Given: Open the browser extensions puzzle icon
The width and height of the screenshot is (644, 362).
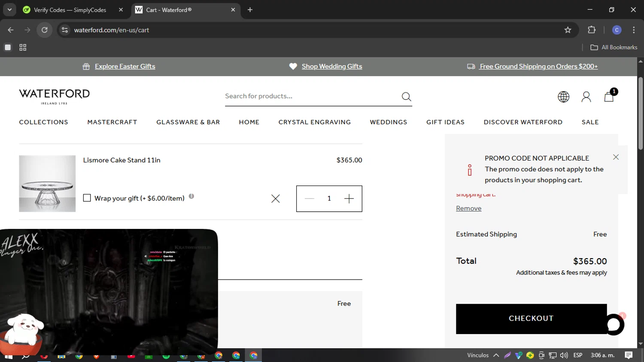Looking at the screenshot, I should (x=592, y=30).
